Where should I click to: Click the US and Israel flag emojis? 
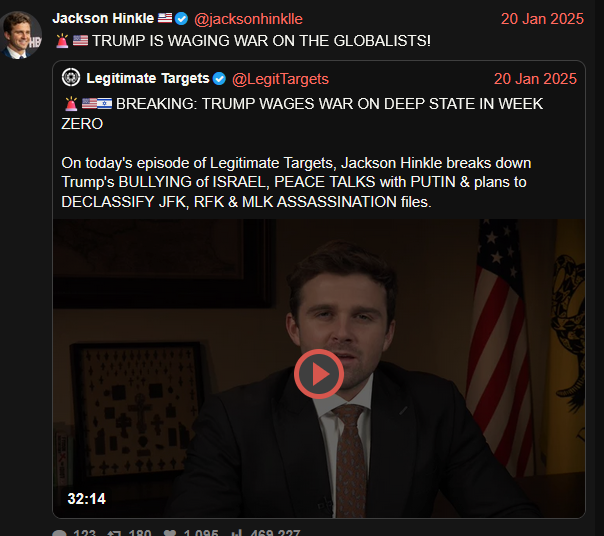point(97,104)
